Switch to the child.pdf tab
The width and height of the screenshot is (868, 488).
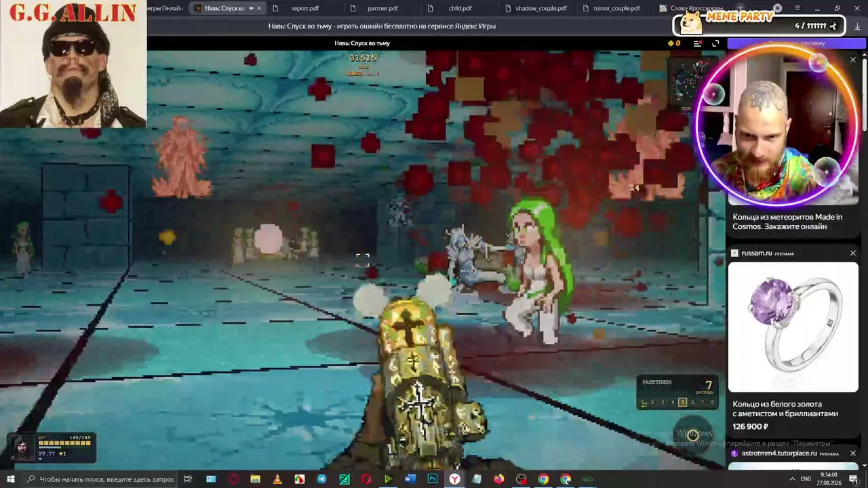[460, 8]
